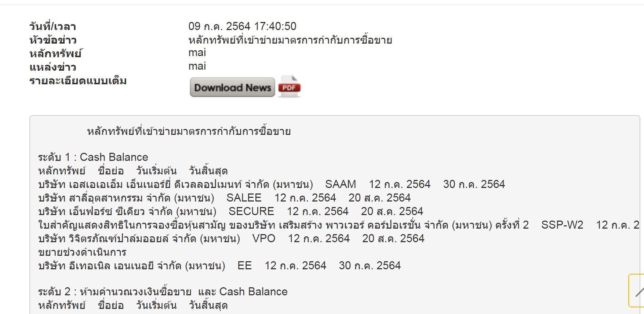Click the EE ticker symbol
This screenshot has height=314, width=644.
coord(245,266)
